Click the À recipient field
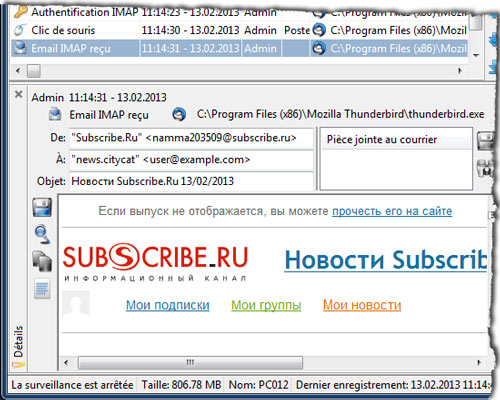This screenshot has height=400, width=500. click(x=191, y=160)
